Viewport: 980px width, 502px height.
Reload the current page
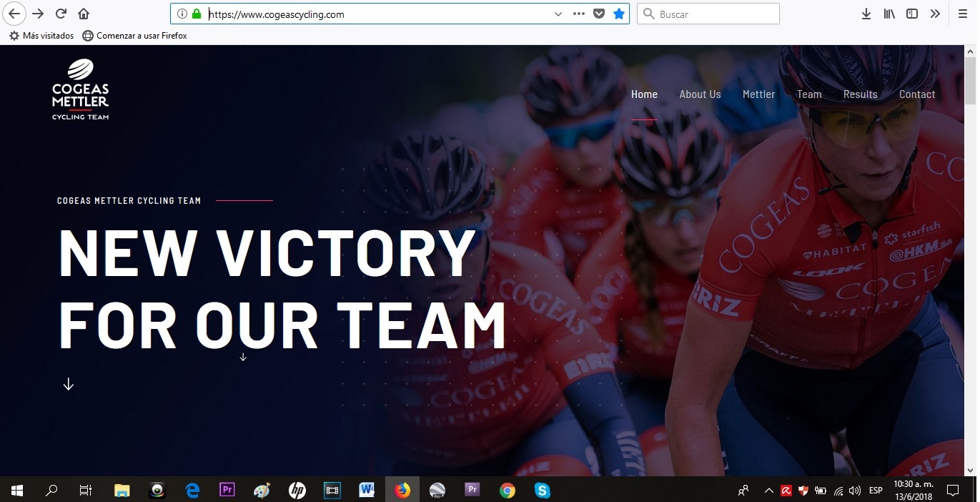coord(61,13)
